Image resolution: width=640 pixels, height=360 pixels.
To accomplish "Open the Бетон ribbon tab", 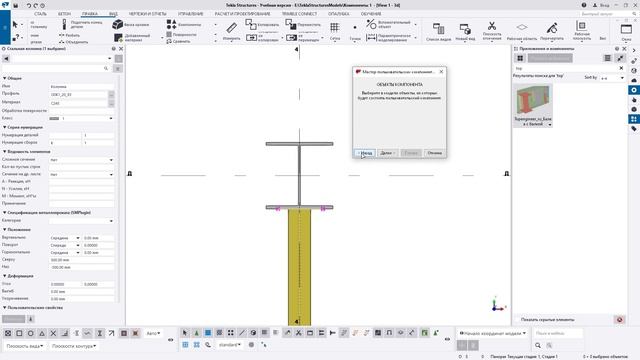I will point(64,14).
